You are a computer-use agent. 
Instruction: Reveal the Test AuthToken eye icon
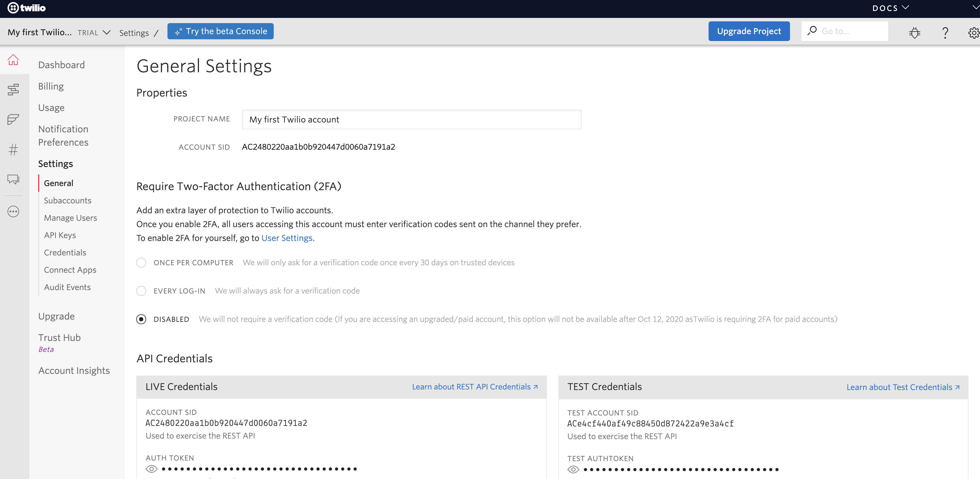click(573, 469)
